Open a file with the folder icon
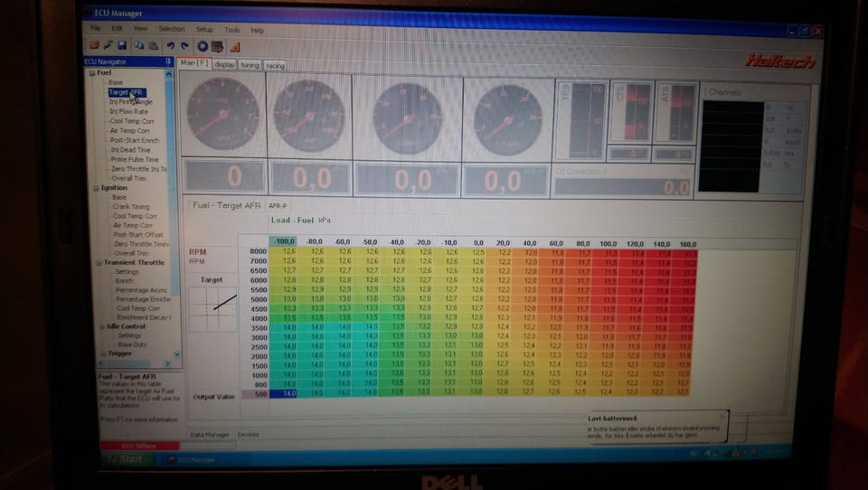Image resolution: width=868 pixels, height=490 pixels. coord(95,45)
